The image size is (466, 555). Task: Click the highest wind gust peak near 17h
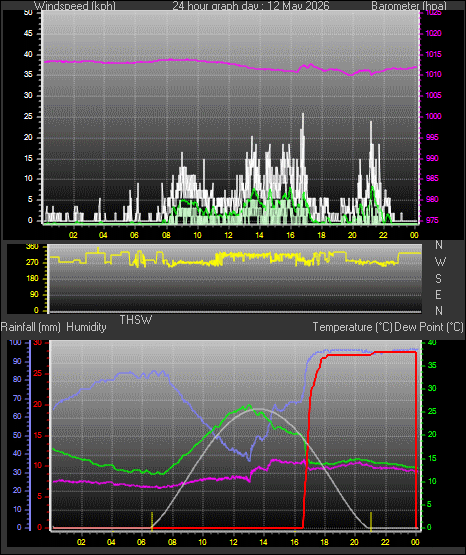[303, 115]
